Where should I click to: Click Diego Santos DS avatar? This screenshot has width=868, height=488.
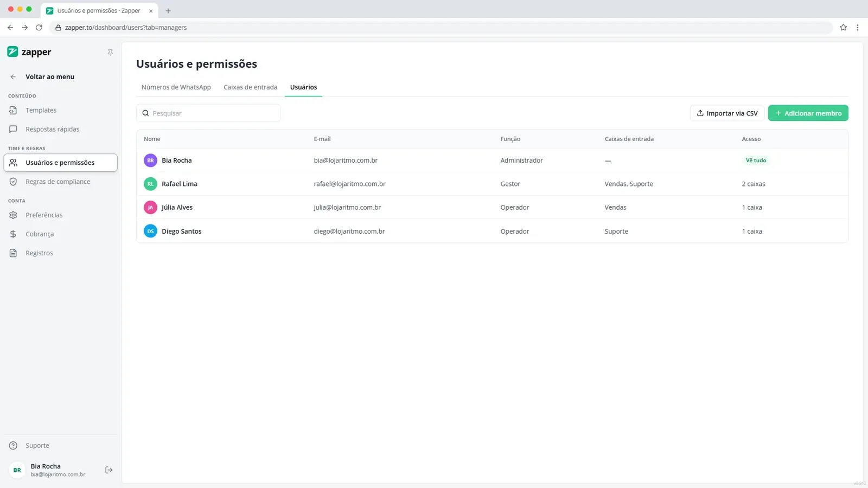[150, 231]
